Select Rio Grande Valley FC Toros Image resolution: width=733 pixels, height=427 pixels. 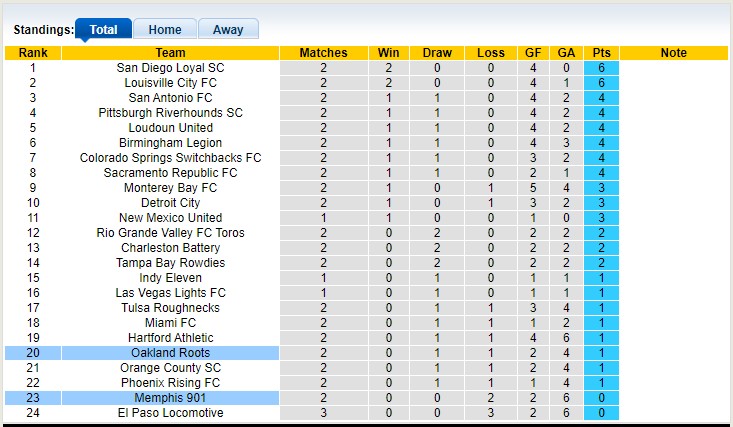pos(170,233)
